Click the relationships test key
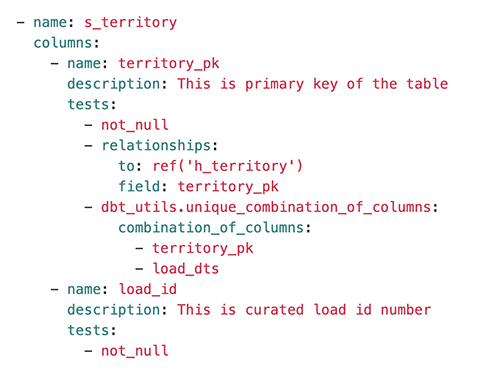The height and width of the screenshot is (374, 500). click(x=156, y=146)
